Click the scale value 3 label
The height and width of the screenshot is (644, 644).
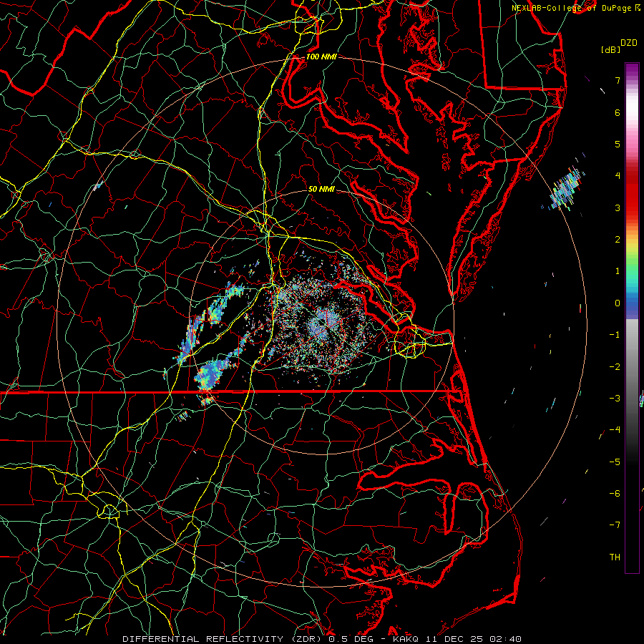click(618, 208)
